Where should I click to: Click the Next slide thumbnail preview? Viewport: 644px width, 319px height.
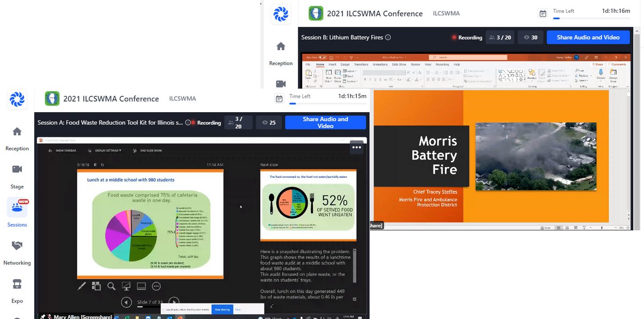pos(308,206)
